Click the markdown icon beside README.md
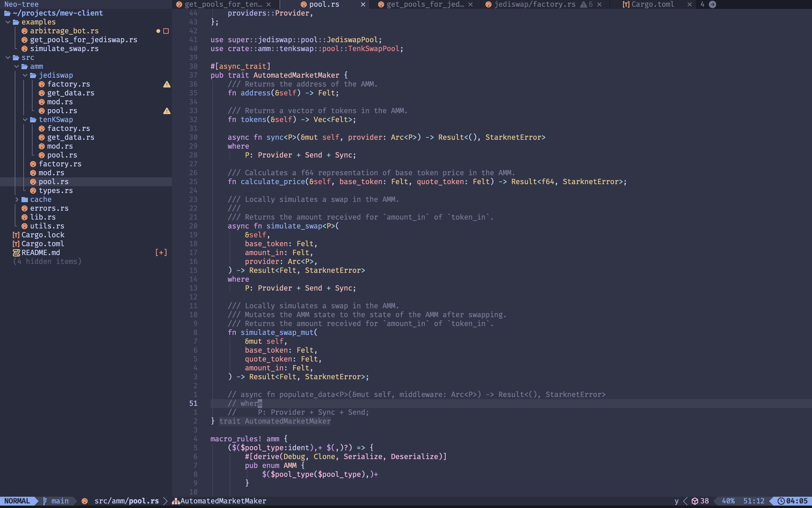Viewport: 812px width, 508px height. click(x=16, y=253)
